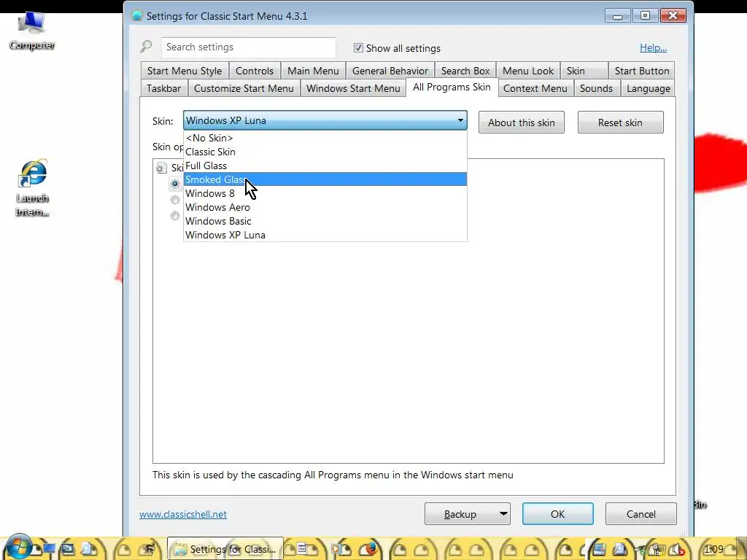Image resolution: width=747 pixels, height=560 pixels.
Task: Click the Classic Start Menu title bar icon
Action: [136, 16]
